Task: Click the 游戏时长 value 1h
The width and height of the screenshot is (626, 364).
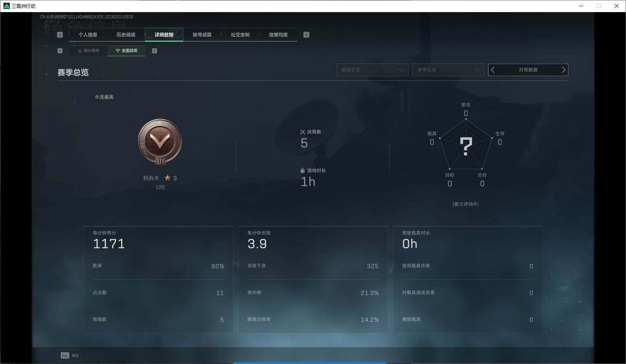Action: (308, 182)
